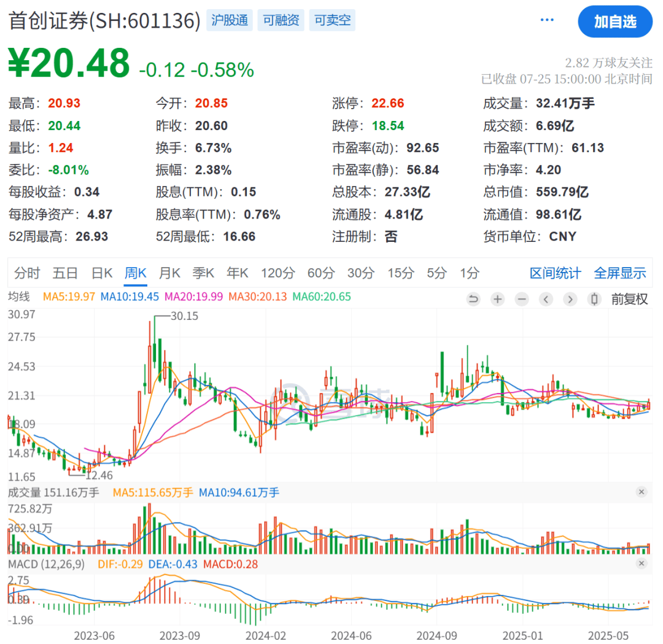Click the DIF:-0.29 value
Screen dimensions: 663x644
tap(120, 565)
